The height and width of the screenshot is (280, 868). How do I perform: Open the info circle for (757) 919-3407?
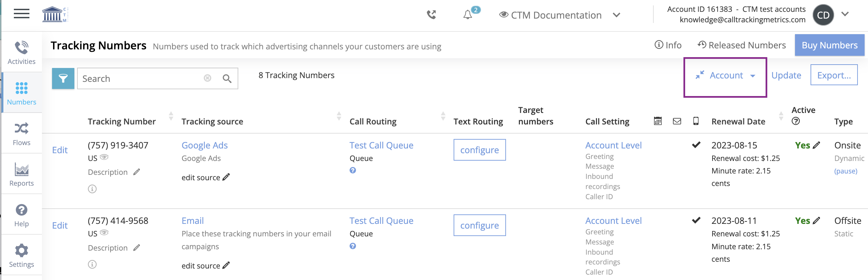pyautogui.click(x=92, y=189)
